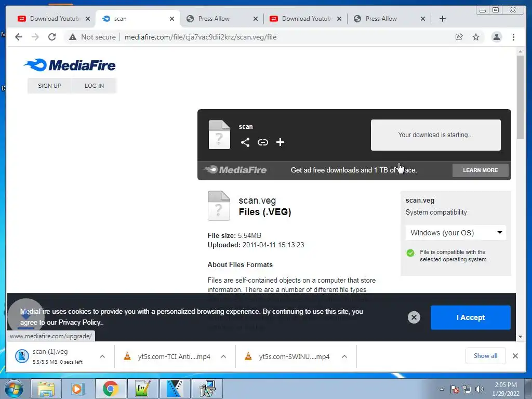Open the Windows (your OS) dropdown
This screenshot has height=399, width=532.
(x=455, y=233)
